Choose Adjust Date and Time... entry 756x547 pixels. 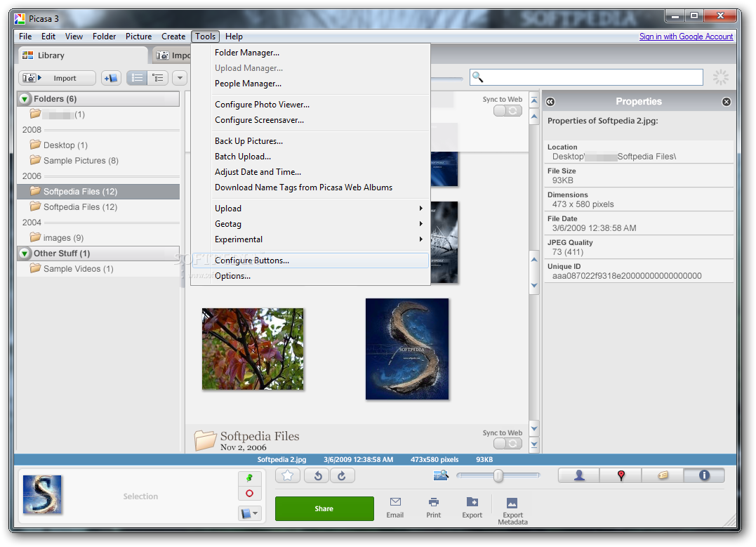310,172
